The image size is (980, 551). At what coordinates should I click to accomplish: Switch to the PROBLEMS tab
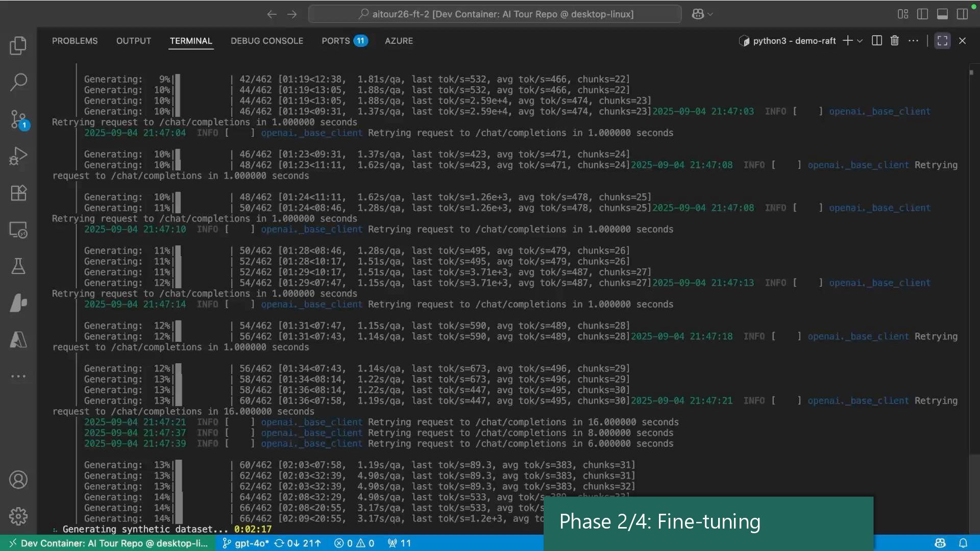tap(75, 41)
